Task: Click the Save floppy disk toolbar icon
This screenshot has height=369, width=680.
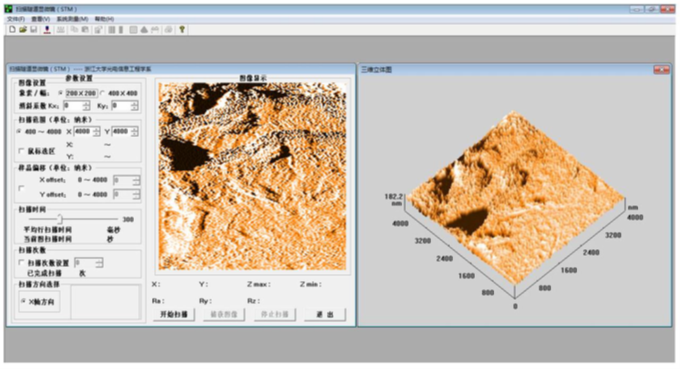Action: click(x=33, y=29)
